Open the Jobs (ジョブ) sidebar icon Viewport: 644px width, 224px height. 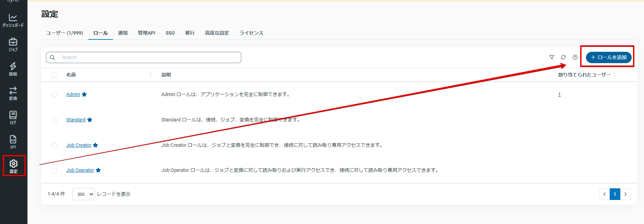tap(13, 45)
